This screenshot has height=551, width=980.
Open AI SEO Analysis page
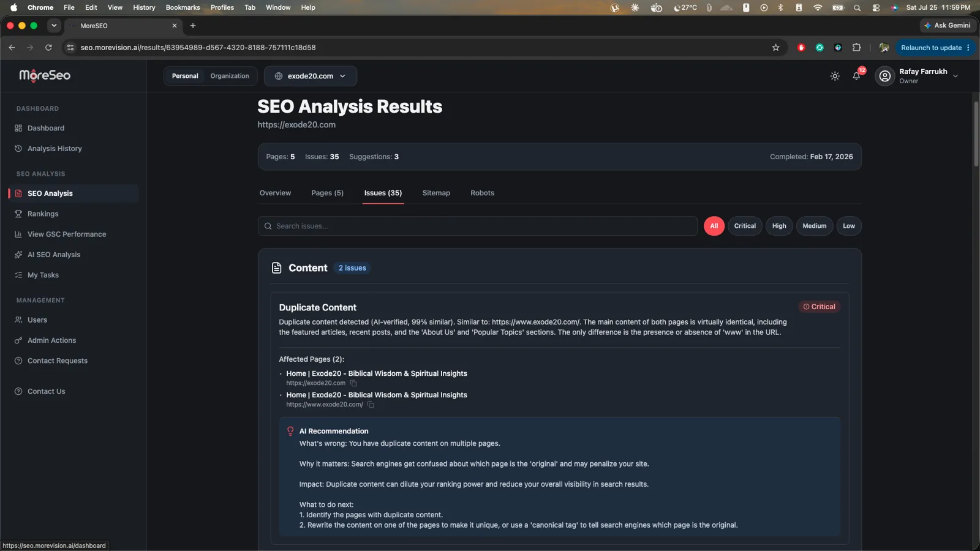(73, 255)
